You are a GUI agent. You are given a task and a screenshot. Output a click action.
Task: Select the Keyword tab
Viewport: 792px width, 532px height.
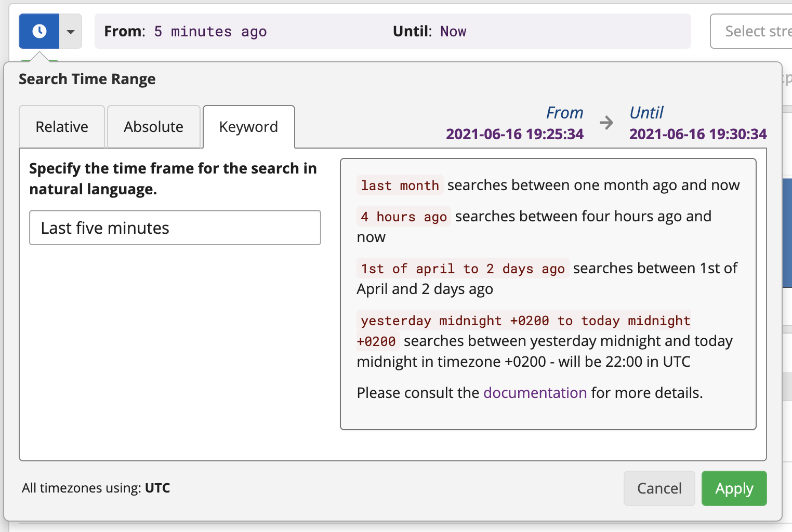point(248,126)
